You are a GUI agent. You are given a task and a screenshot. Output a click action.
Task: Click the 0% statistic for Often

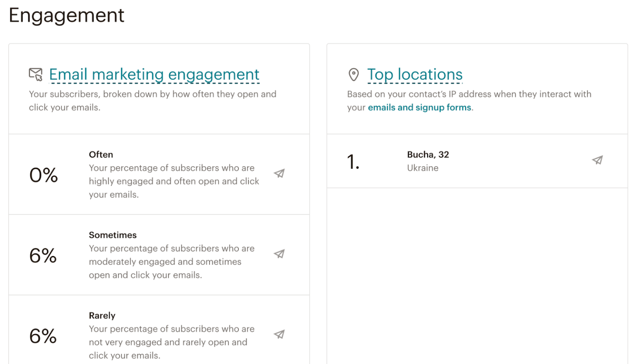click(44, 175)
